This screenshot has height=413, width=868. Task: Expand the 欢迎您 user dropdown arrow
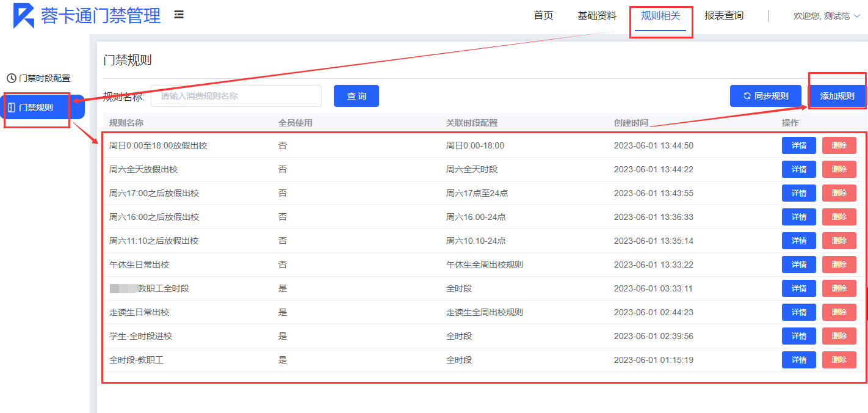(x=857, y=16)
